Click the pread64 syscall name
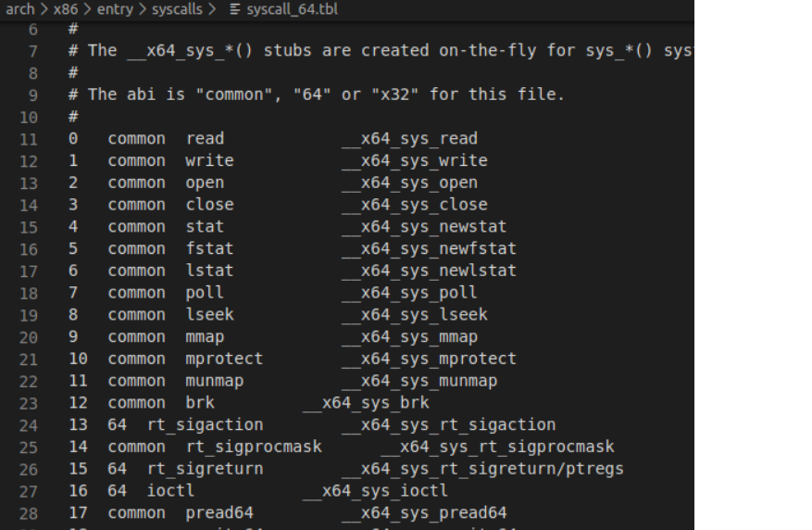 (x=219, y=513)
